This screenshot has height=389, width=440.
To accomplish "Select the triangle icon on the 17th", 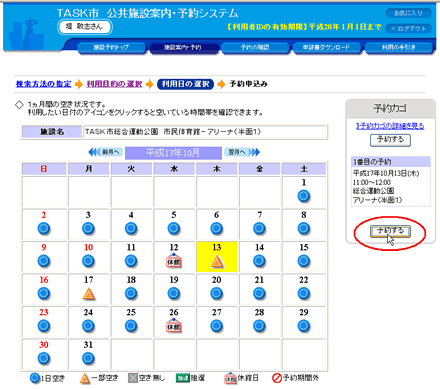I will point(88,294).
